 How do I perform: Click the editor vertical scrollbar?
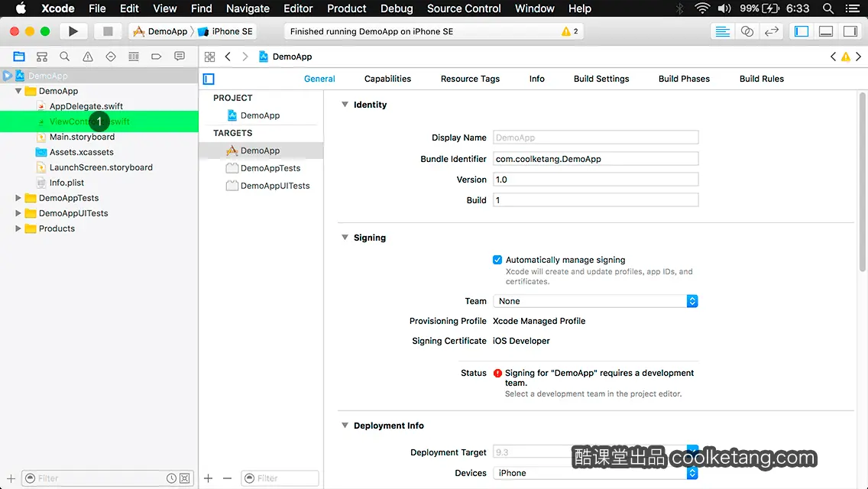[863, 182]
